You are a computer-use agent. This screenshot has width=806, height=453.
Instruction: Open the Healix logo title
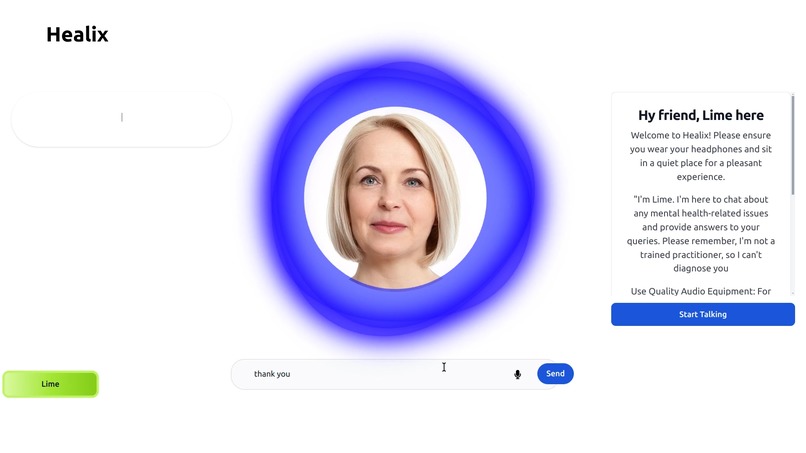[78, 34]
